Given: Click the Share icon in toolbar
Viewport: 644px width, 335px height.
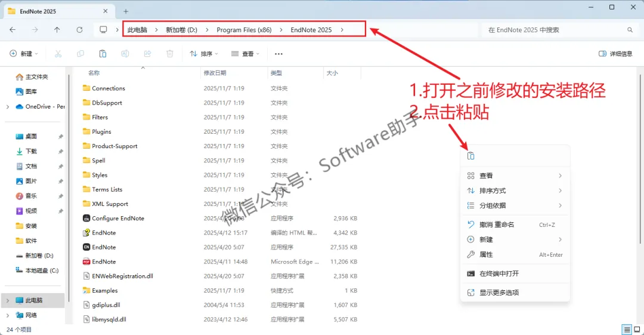Looking at the screenshot, I should pyautogui.click(x=147, y=54).
